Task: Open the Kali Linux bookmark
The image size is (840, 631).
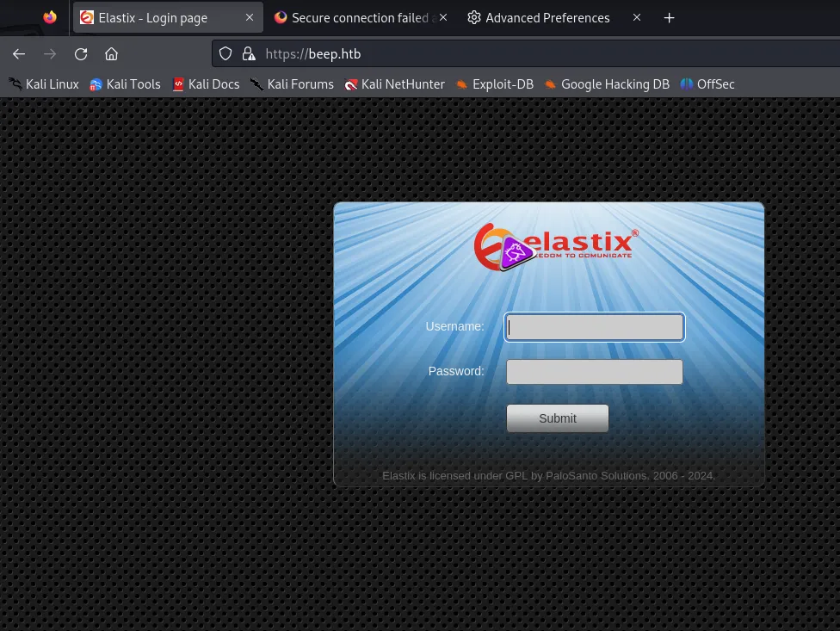Action: 43,84
